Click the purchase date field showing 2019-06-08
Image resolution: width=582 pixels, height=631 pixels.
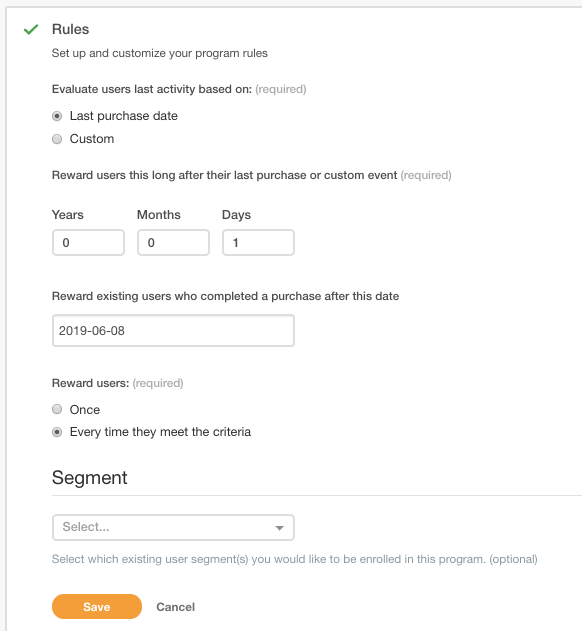173,331
